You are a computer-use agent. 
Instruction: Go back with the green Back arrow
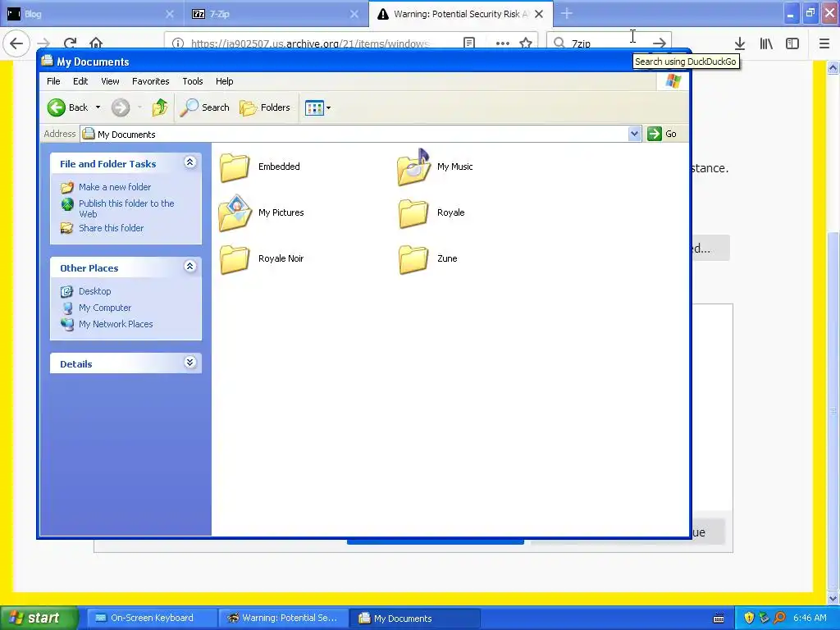(57, 107)
